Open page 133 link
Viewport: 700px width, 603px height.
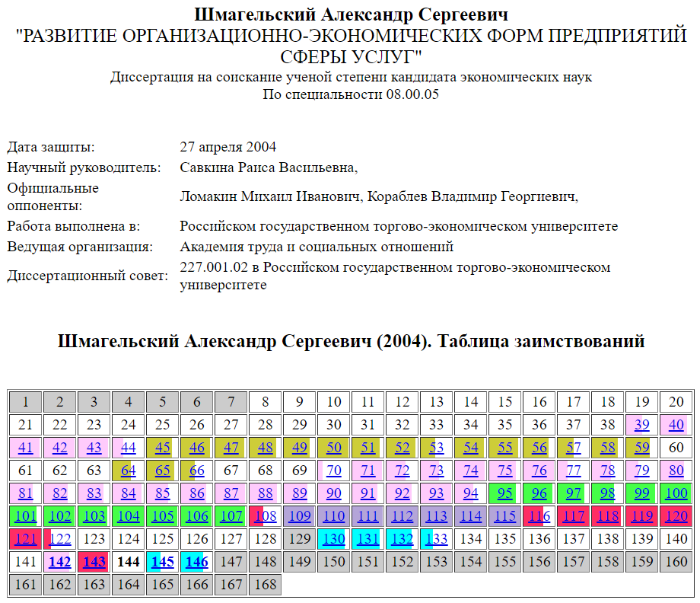(436, 538)
